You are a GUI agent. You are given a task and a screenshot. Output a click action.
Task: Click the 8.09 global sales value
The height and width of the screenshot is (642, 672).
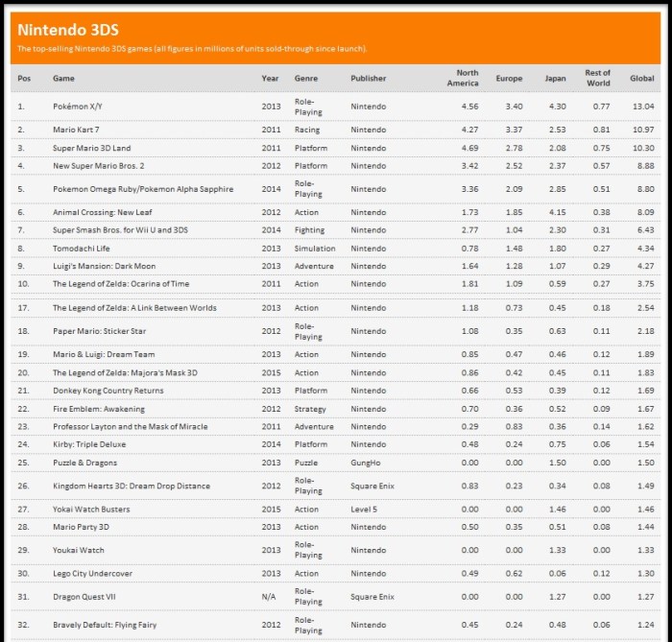(645, 212)
